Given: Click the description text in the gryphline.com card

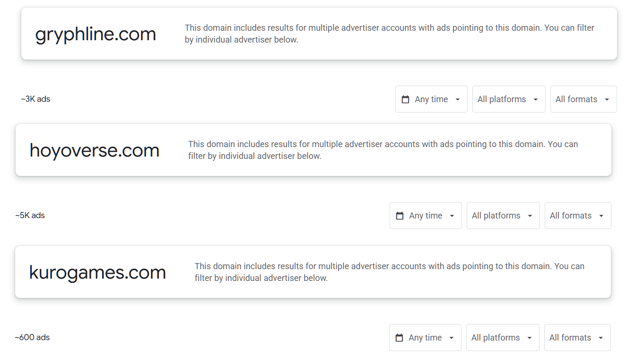Looking at the screenshot, I should 389,34.
